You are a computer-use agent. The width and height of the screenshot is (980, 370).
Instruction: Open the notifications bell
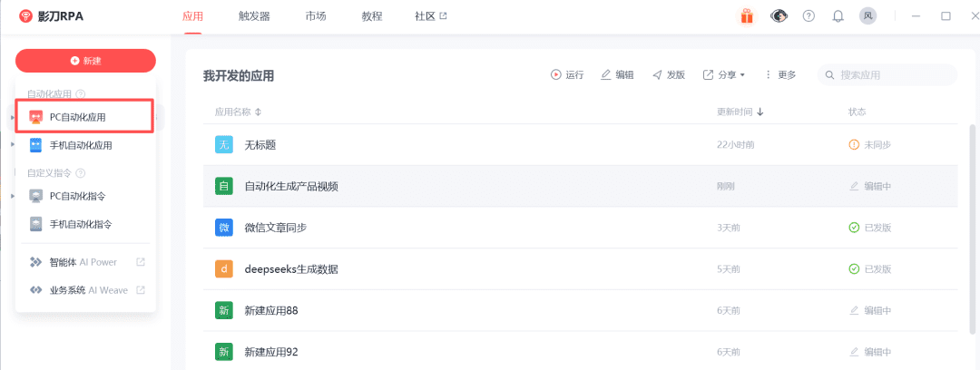click(x=838, y=16)
